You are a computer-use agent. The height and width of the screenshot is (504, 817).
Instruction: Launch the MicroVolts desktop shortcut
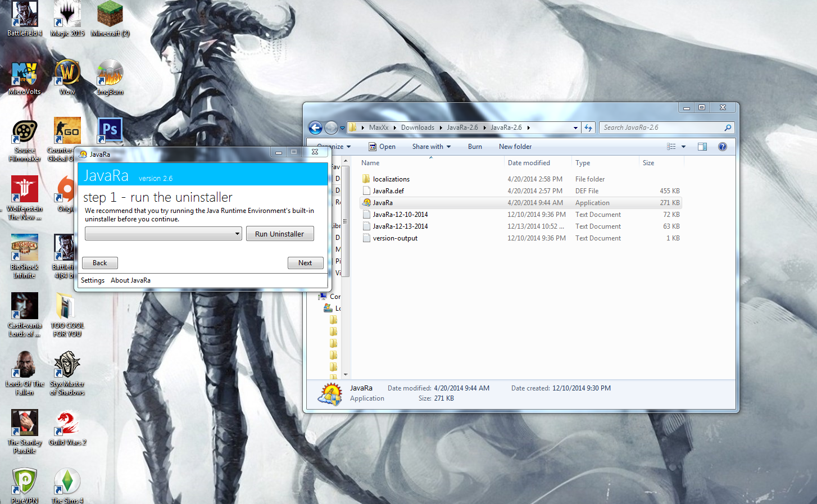click(25, 78)
